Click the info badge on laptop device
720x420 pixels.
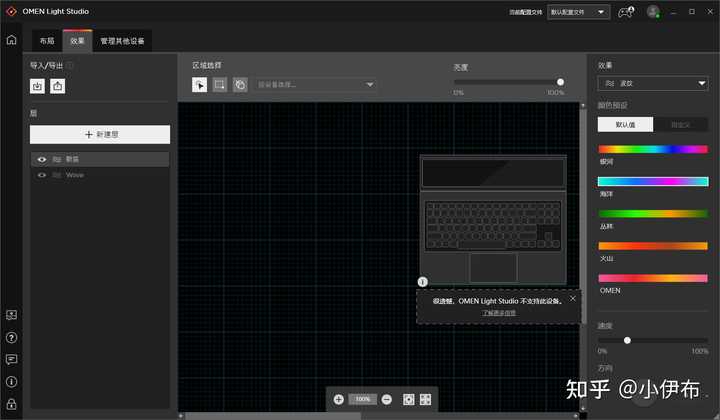[x=422, y=281]
